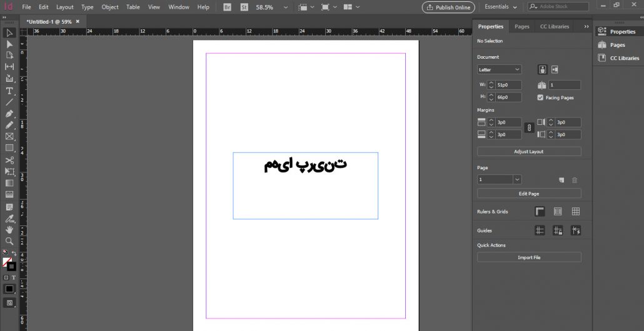Open the Layout menu
The height and width of the screenshot is (331, 644).
point(65,7)
